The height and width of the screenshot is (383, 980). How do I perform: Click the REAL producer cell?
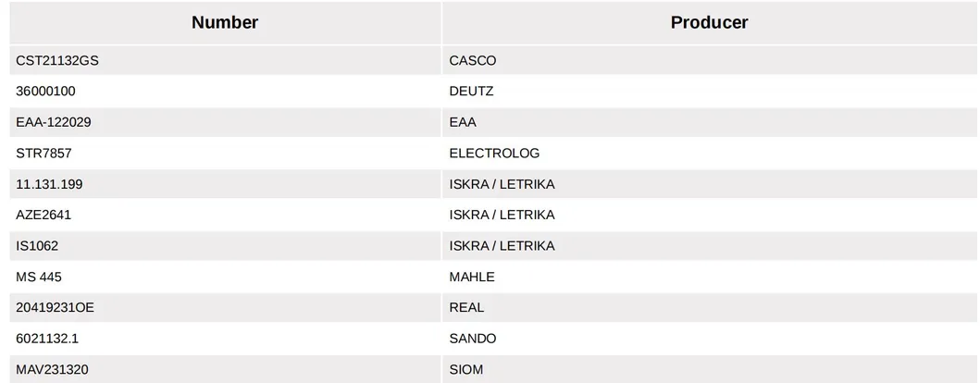(466, 307)
